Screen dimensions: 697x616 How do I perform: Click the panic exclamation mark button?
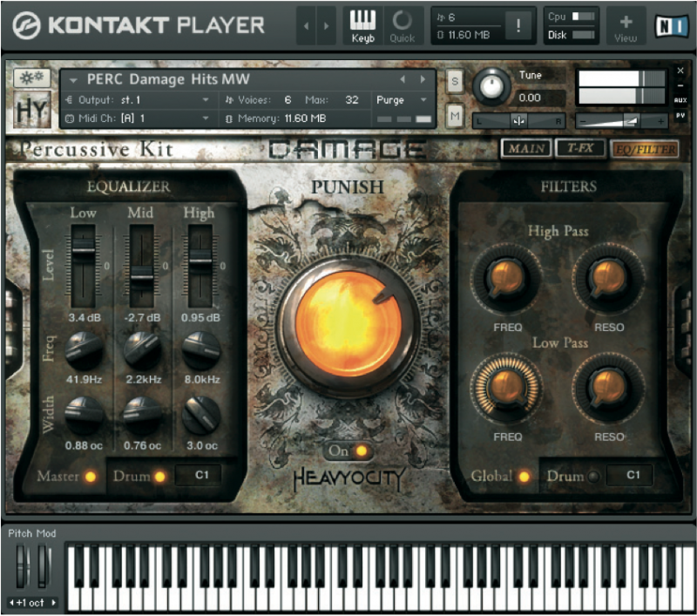[x=518, y=26]
